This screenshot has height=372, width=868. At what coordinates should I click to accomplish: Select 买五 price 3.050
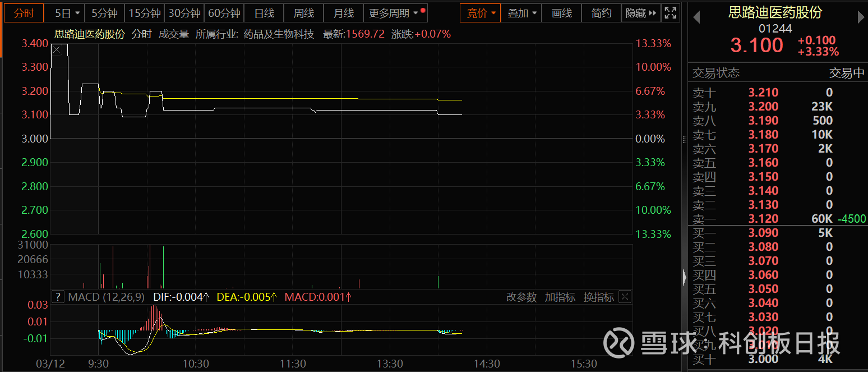[x=764, y=289]
